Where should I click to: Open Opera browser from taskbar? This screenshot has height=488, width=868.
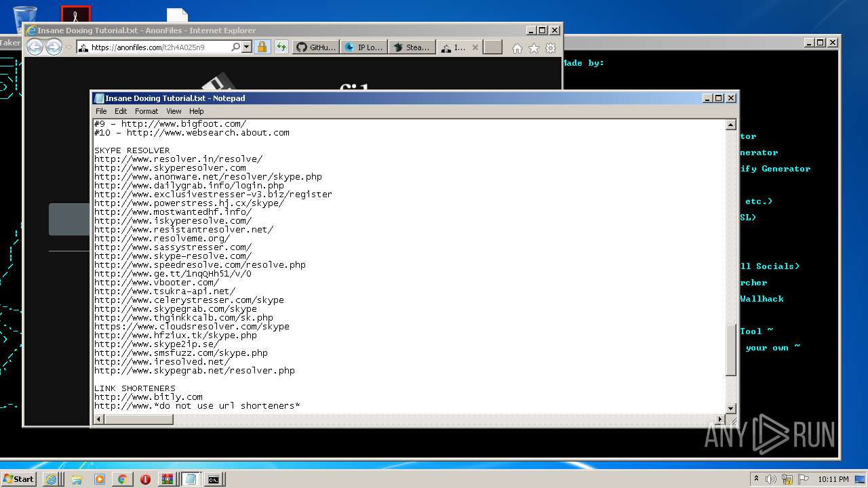(x=145, y=479)
